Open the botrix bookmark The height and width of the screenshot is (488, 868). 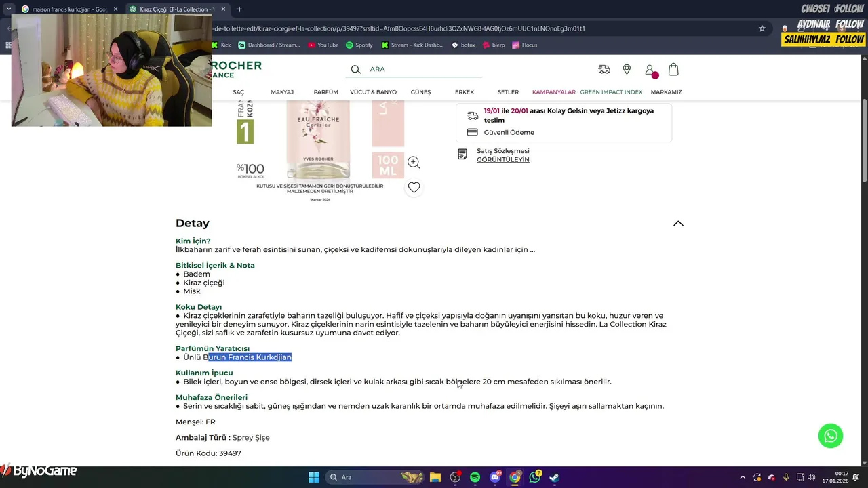463,45
